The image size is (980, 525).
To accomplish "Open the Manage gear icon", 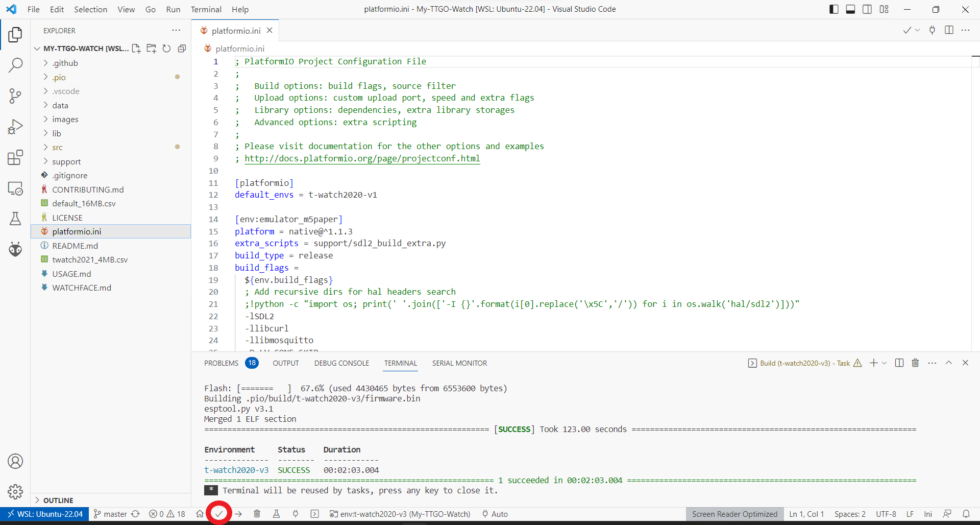I will pyautogui.click(x=15, y=492).
